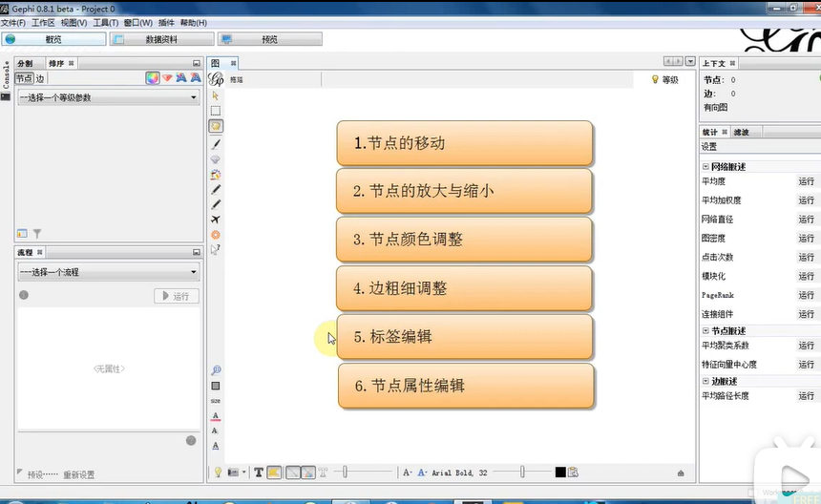Toggle the 边 edges button in ranking
The width and height of the screenshot is (821, 504).
pos(40,78)
